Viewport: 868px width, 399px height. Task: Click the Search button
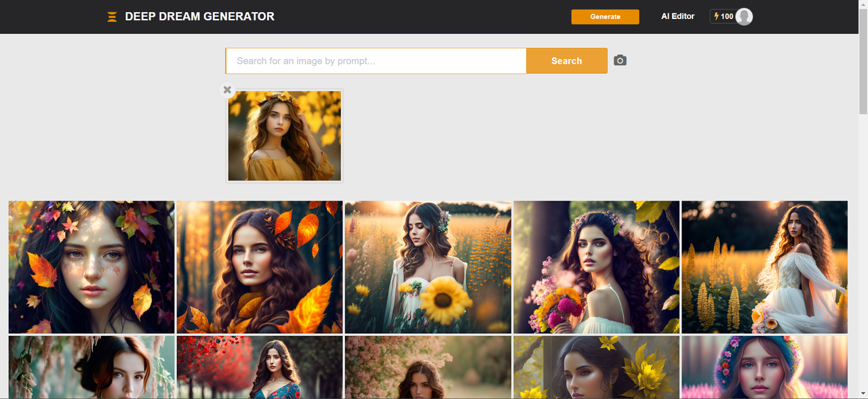click(566, 61)
